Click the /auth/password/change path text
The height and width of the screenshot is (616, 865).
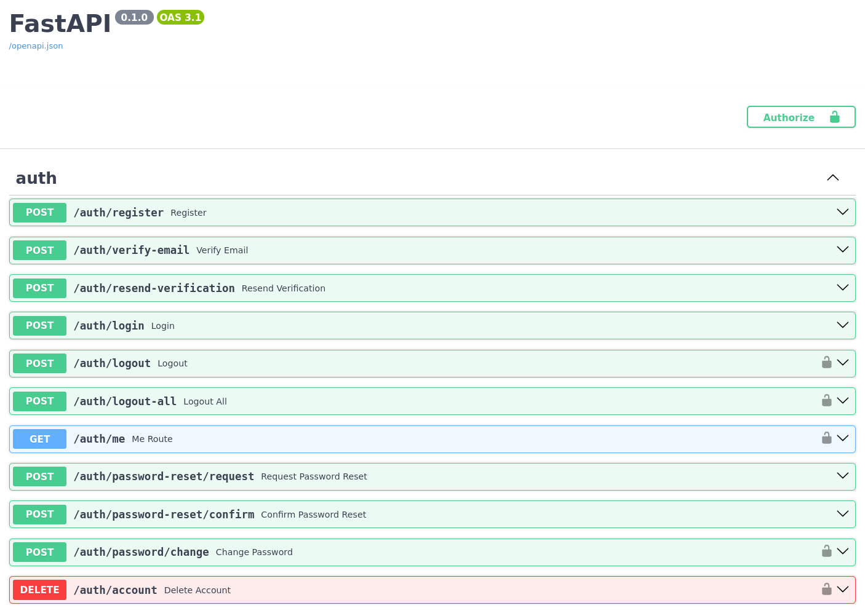click(x=142, y=552)
